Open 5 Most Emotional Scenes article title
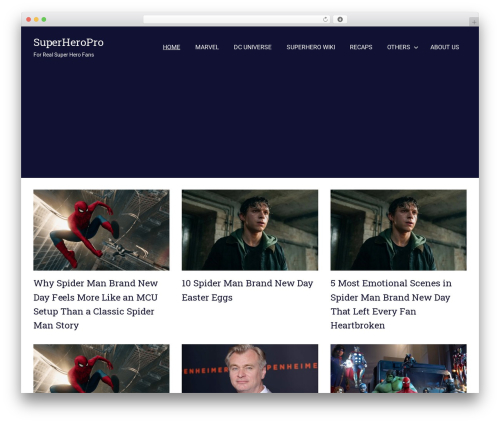Screen dimensions: 500x423 (391, 304)
